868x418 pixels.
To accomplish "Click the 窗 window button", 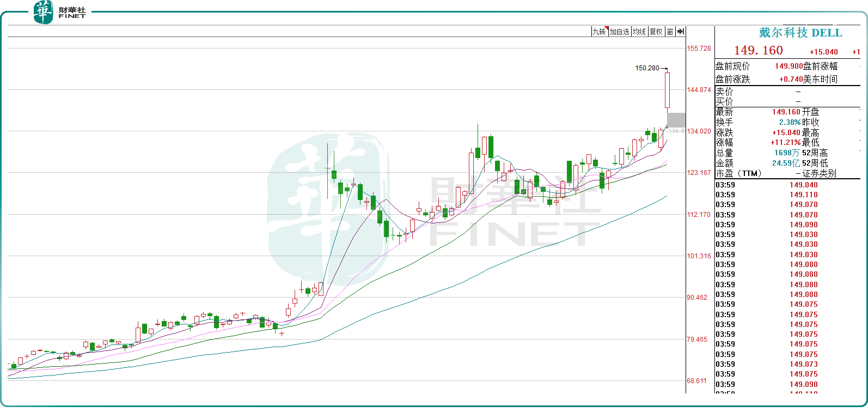I will coord(670,32).
